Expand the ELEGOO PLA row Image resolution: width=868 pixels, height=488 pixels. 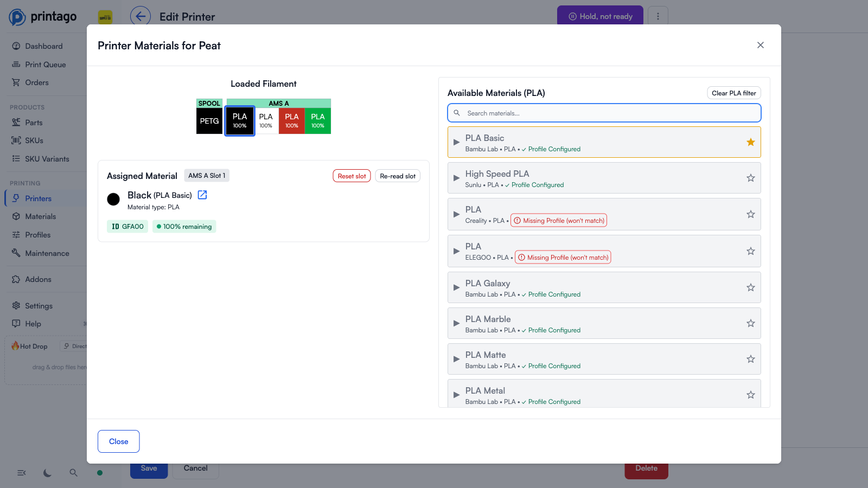(456, 251)
